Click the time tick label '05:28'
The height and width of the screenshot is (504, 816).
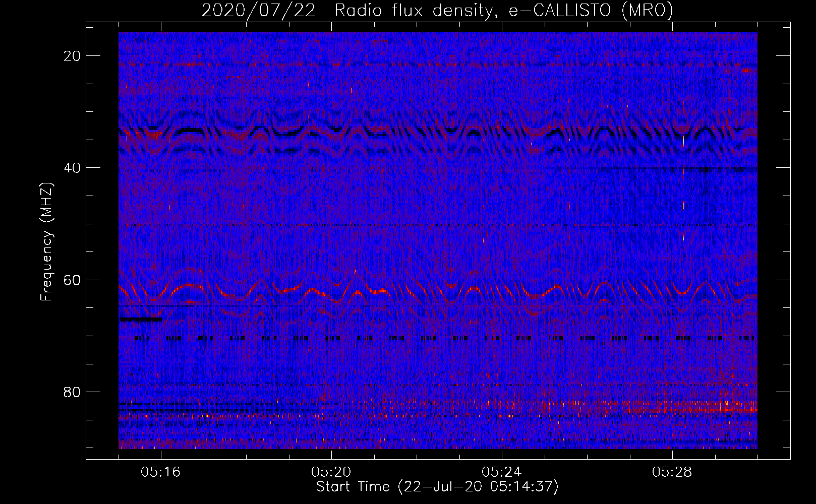point(672,472)
